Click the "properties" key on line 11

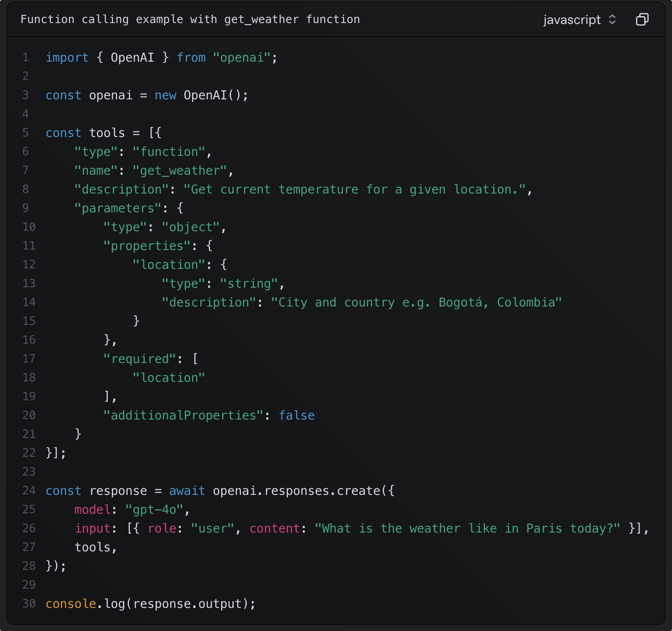click(x=147, y=246)
